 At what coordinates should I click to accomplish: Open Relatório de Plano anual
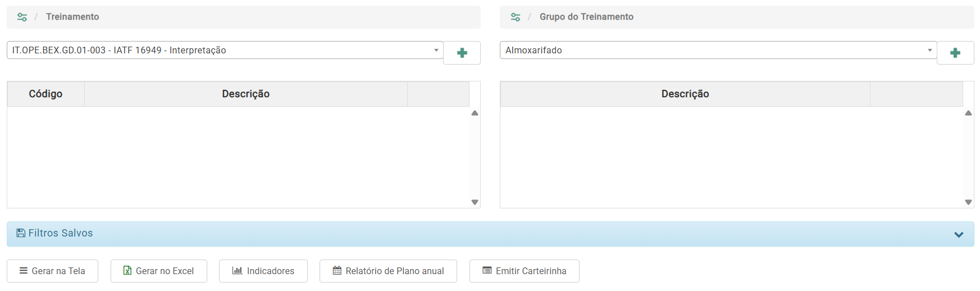pos(388,271)
